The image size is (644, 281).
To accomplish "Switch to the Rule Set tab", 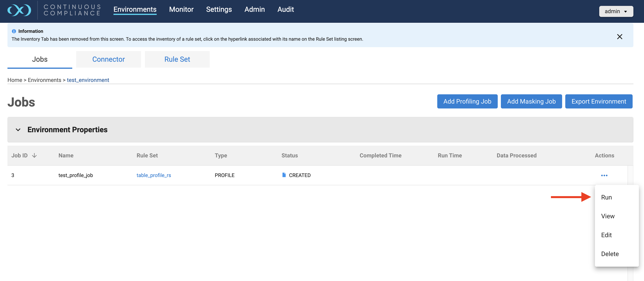I will click(177, 59).
